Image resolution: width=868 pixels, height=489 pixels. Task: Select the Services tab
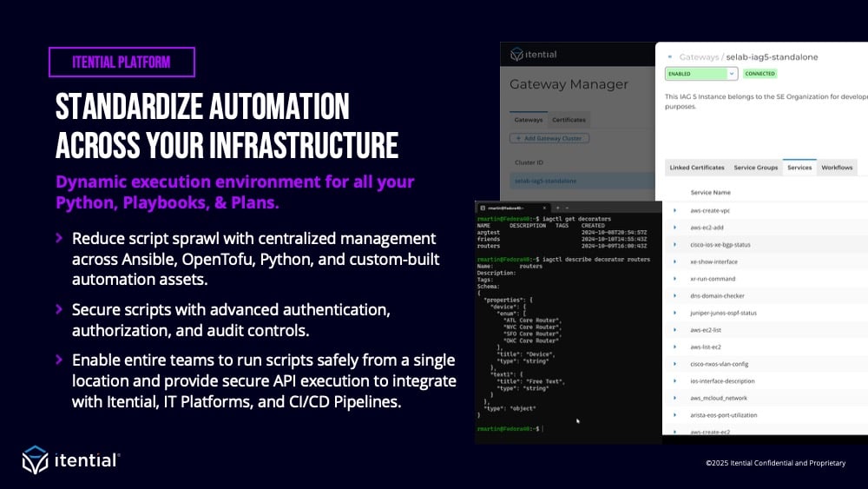(799, 168)
